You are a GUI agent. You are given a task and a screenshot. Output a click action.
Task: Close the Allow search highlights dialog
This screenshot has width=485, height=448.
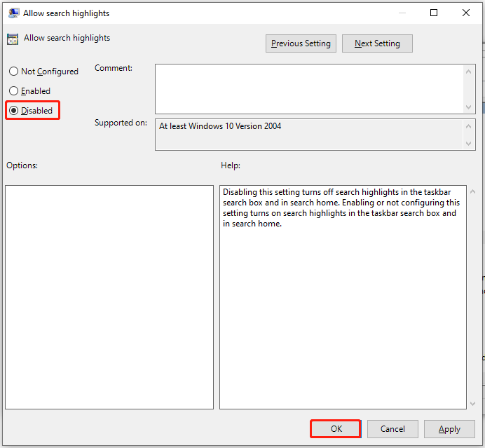point(466,13)
